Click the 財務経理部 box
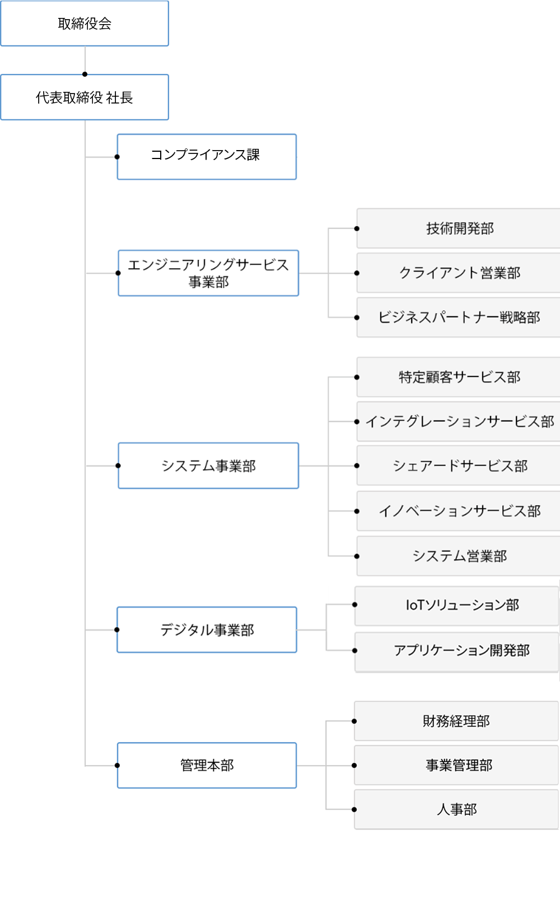Viewport: 560px width, 924px height. (456, 721)
